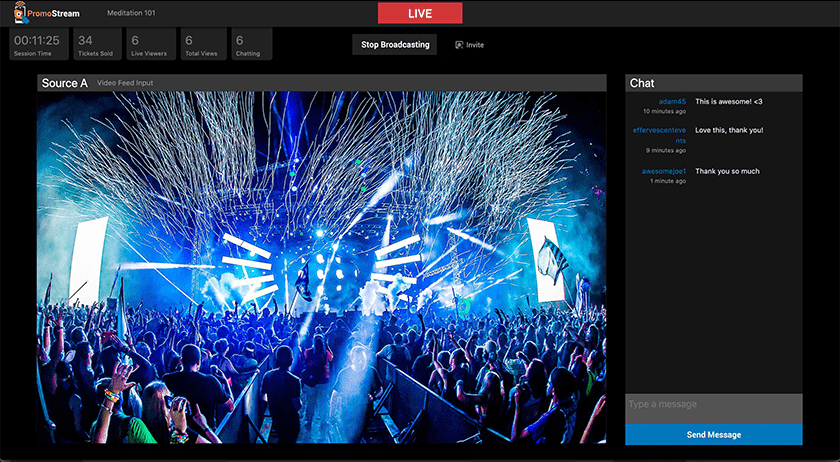The height and width of the screenshot is (462, 840).
Task: Click the "Thank you so much" message
Action: tap(727, 171)
